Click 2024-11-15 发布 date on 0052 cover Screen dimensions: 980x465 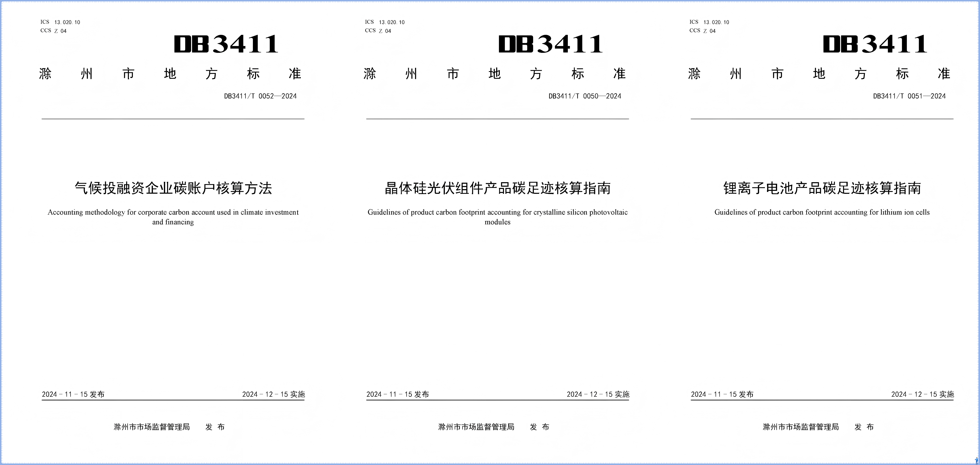point(73,394)
